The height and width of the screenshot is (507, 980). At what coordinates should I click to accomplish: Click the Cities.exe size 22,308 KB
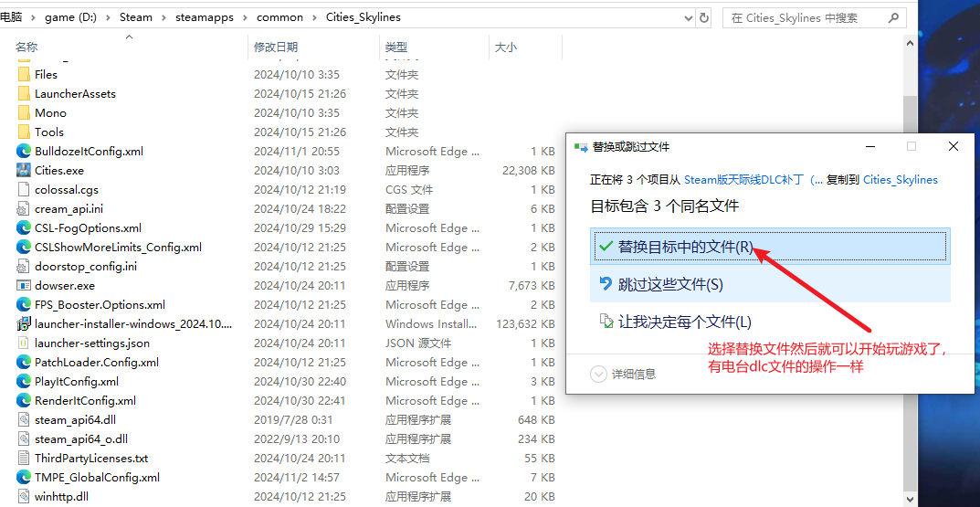click(x=528, y=171)
